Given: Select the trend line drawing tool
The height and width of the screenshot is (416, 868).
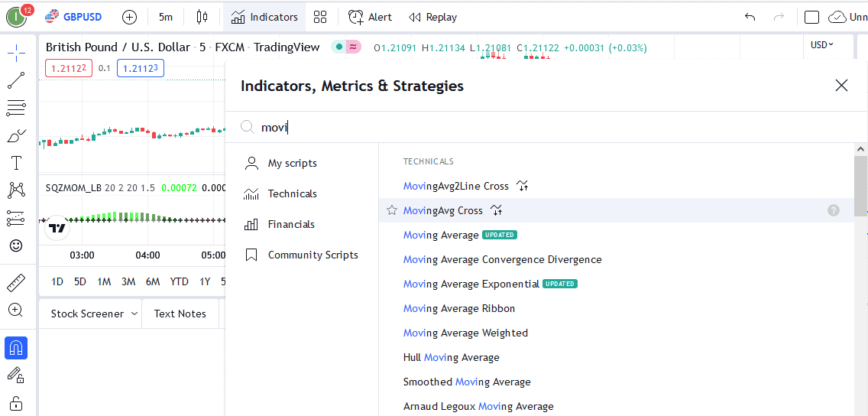Looking at the screenshot, I should tap(17, 81).
